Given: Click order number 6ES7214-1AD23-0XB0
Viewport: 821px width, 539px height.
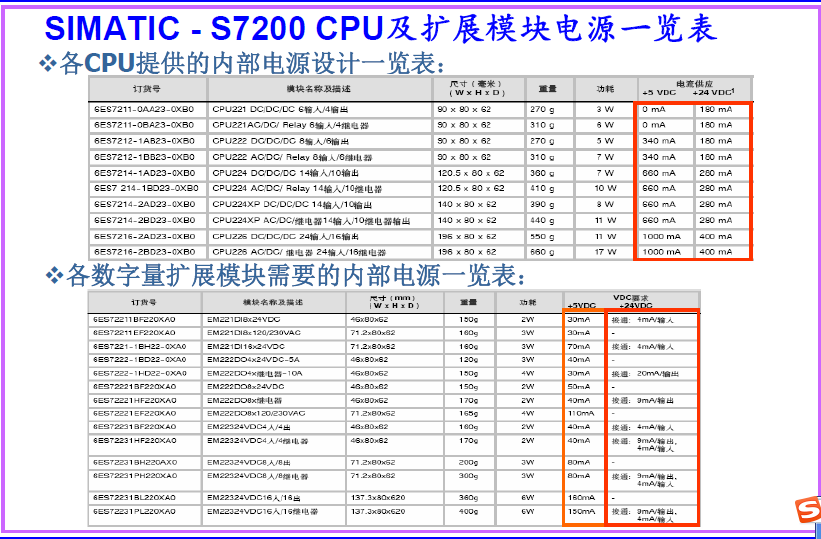Looking at the screenshot, I should (144, 173).
